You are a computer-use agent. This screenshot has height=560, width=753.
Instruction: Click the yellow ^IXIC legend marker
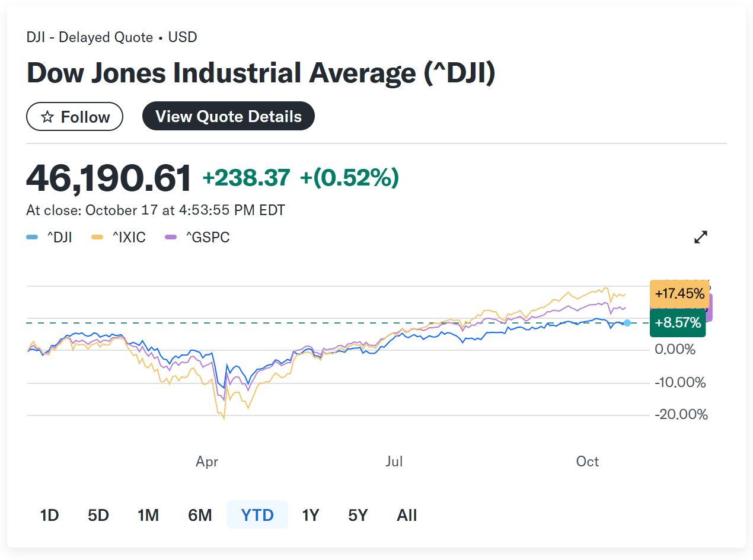click(x=97, y=238)
